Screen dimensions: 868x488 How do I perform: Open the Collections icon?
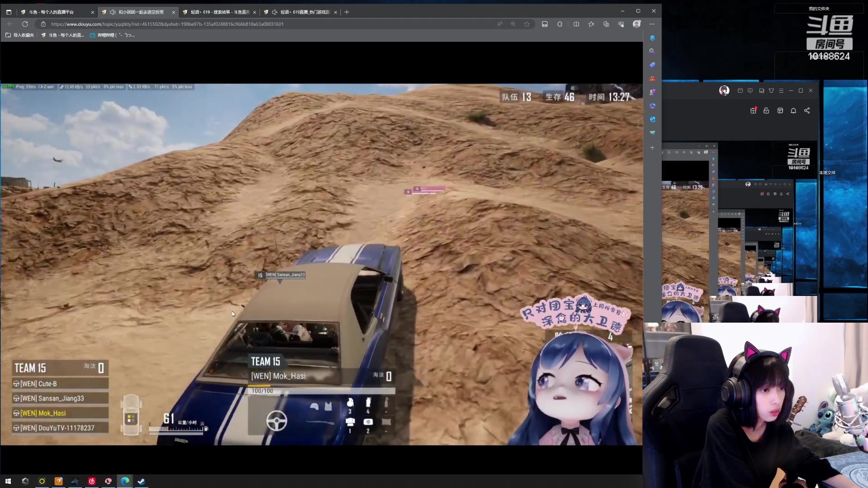pyautogui.click(x=606, y=24)
